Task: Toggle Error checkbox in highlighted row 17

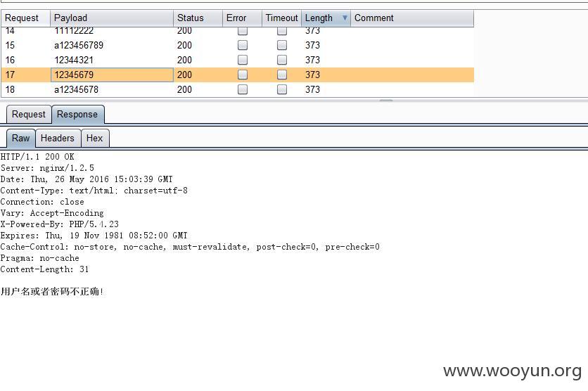Action: (x=243, y=75)
